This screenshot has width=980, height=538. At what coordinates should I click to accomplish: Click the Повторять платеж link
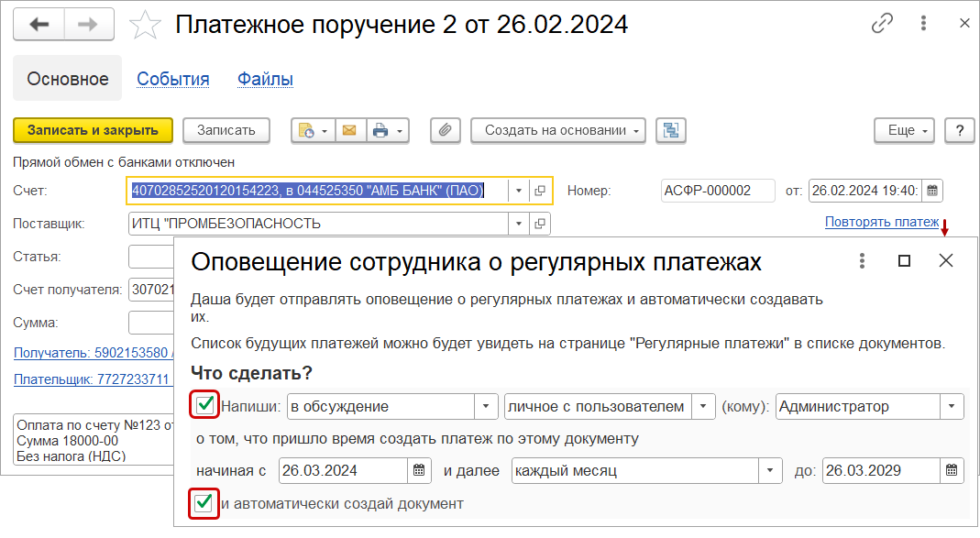[882, 222]
